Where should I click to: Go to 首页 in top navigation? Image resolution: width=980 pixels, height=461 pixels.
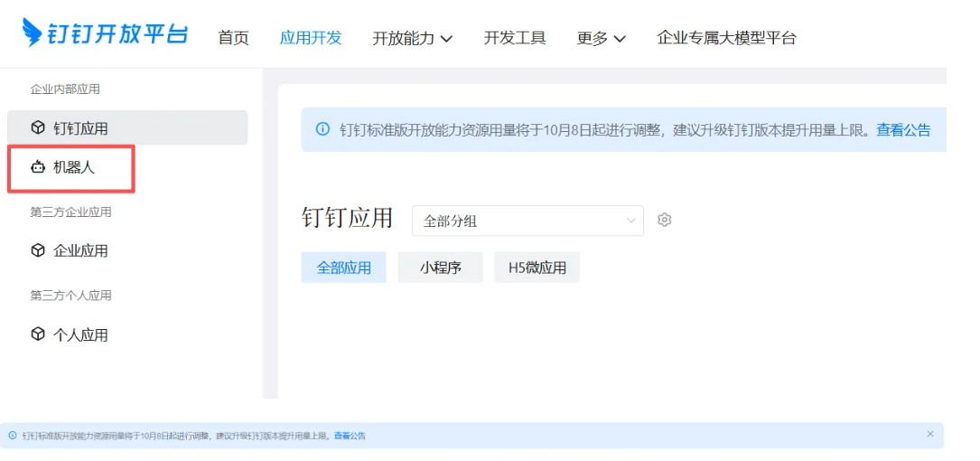click(x=233, y=38)
